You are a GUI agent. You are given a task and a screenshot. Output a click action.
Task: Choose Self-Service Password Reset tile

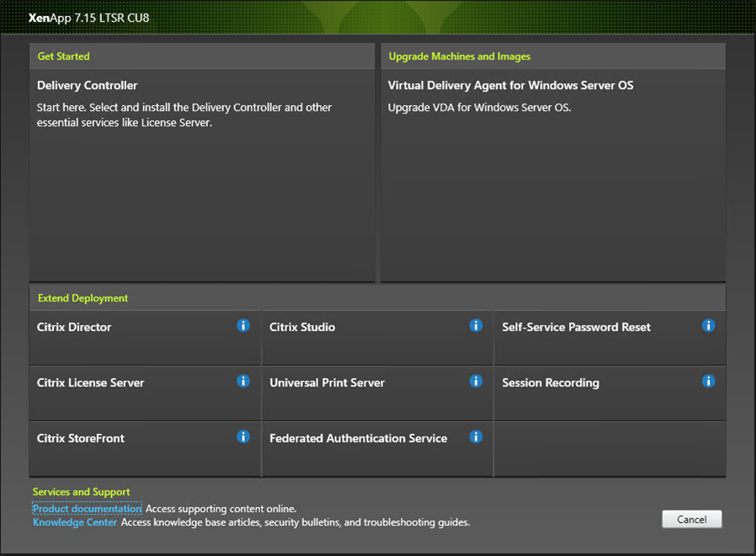coord(610,338)
